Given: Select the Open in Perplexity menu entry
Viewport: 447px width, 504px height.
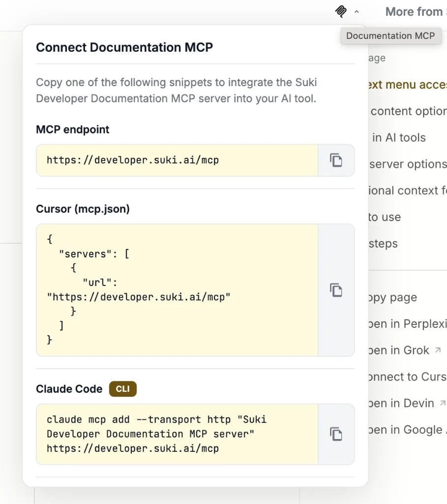Looking at the screenshot, I should click(408, 324).
